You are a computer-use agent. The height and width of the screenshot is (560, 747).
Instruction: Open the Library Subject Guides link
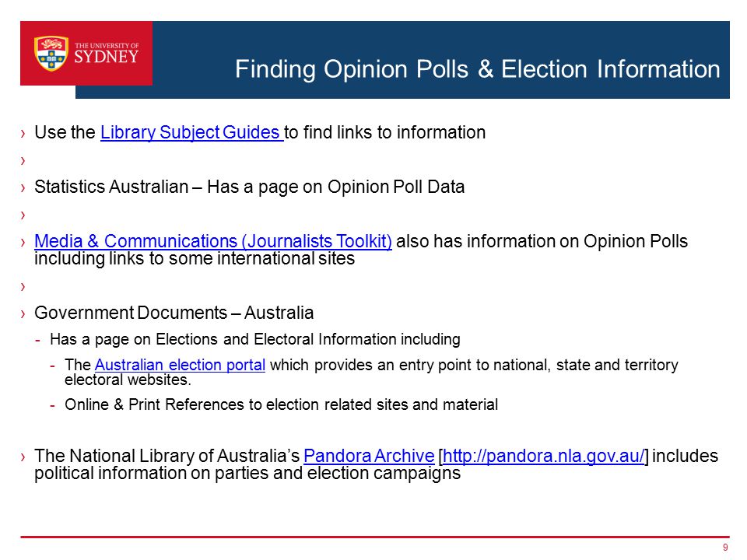click(x=192, y=132)
